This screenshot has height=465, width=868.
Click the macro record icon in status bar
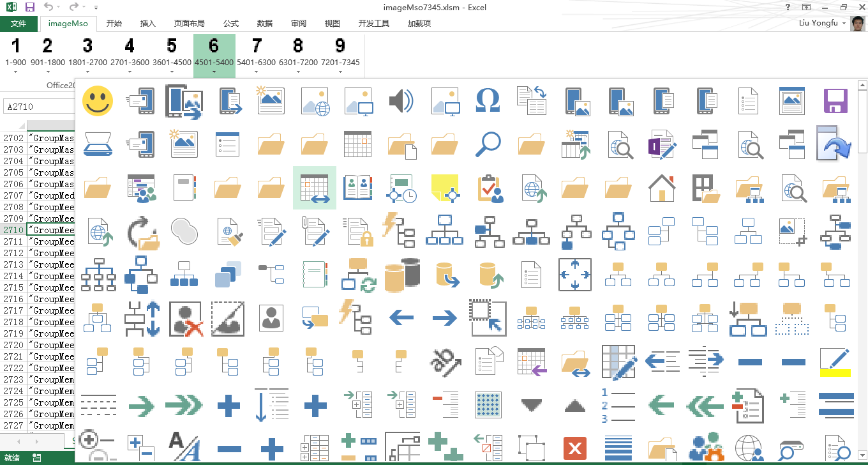coord(37,458)
